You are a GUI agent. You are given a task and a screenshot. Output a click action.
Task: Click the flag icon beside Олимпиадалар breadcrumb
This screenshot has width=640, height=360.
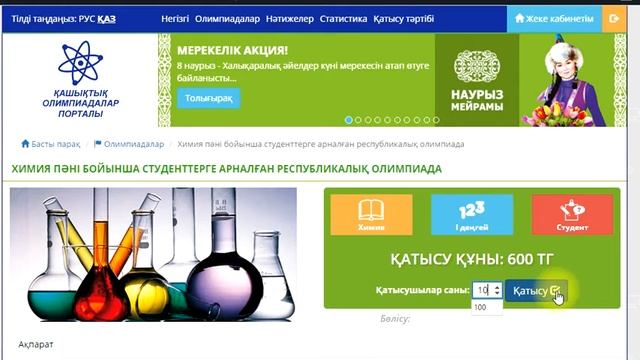click(98, 144)
